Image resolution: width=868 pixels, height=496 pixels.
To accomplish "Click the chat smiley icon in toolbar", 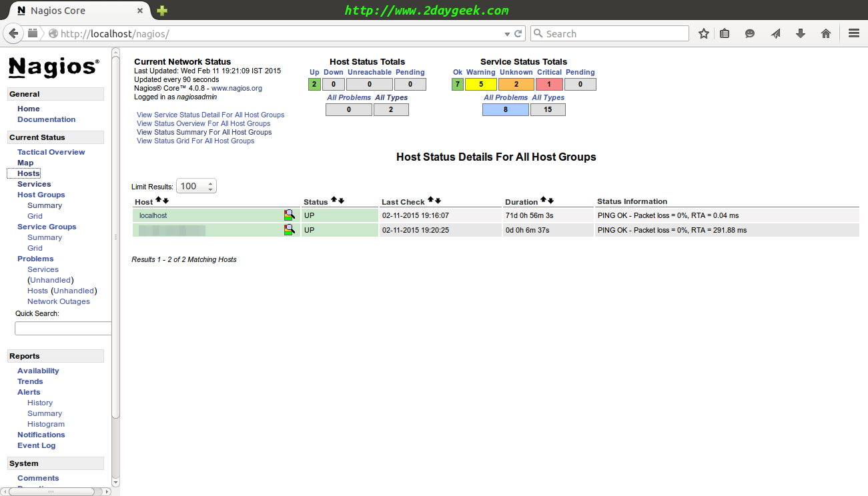I will pos(750,33).
